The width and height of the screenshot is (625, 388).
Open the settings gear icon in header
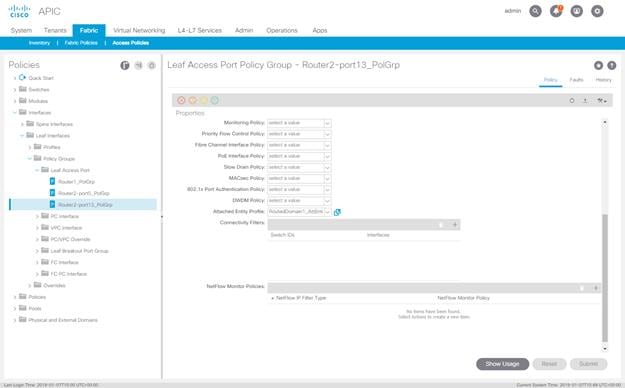coord(597,11)
